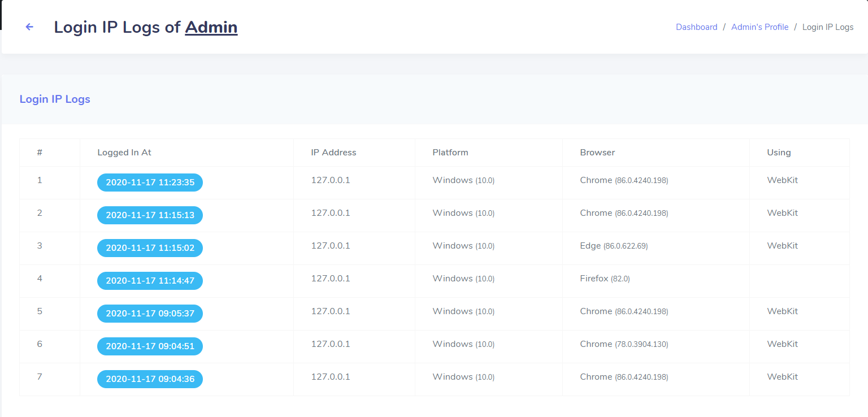
Task: Select the Login IP Logs card heading
Action: [55, 99]
